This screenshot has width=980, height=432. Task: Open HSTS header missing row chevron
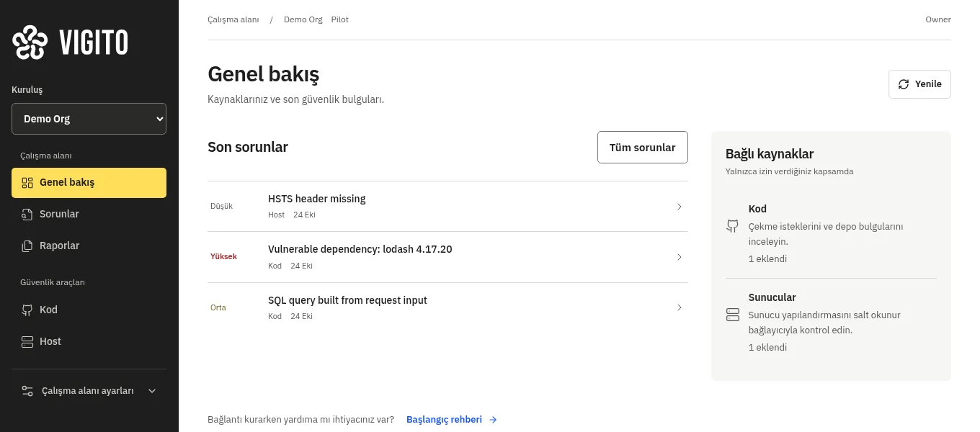[679, 207]
